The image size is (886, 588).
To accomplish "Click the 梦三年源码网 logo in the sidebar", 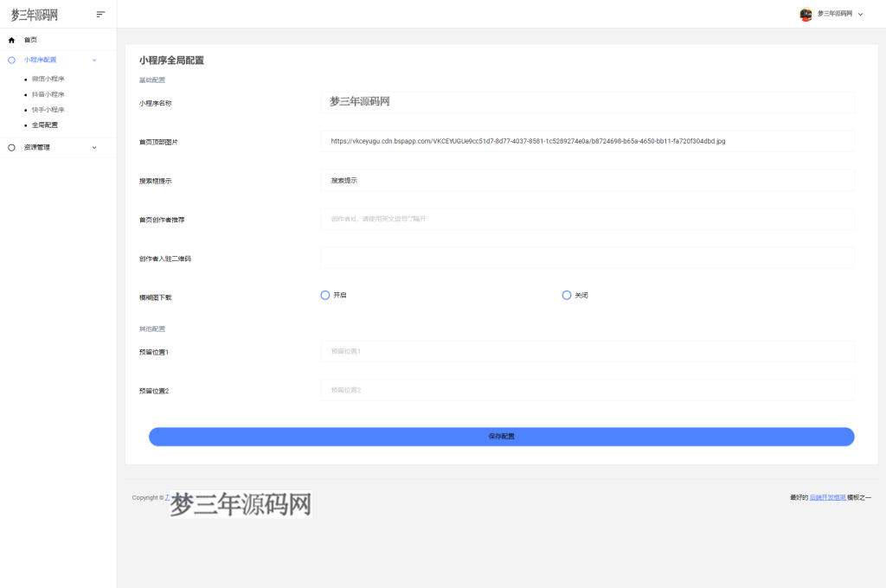I will coord(33,14).
